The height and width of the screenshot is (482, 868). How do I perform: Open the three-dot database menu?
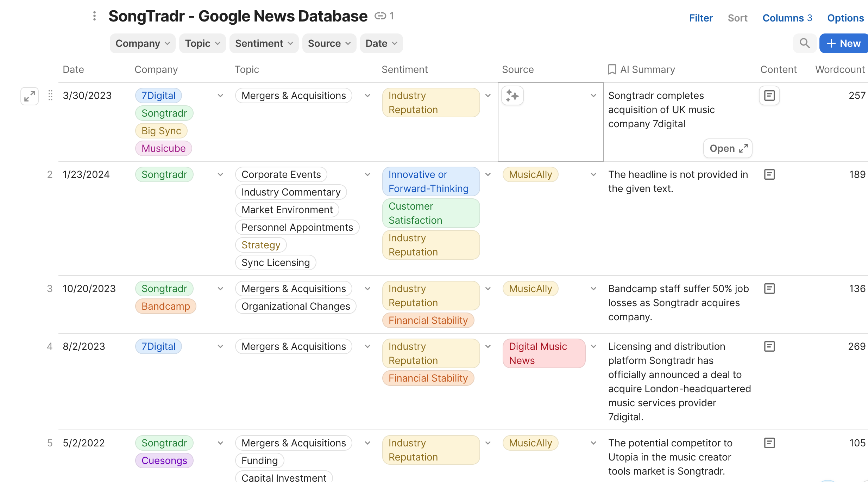(x=94, y=16)
